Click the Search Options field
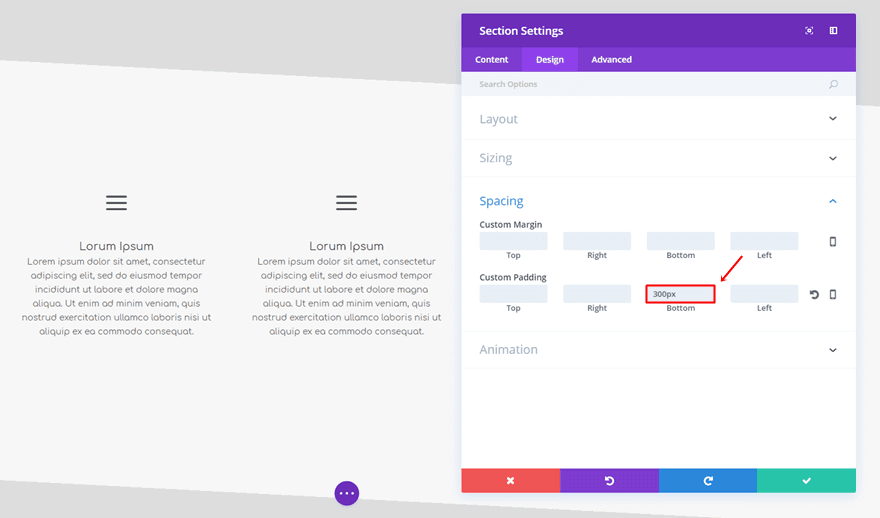Image resolution: width=880 pixels, height=518 pixels. coord(658,84)
